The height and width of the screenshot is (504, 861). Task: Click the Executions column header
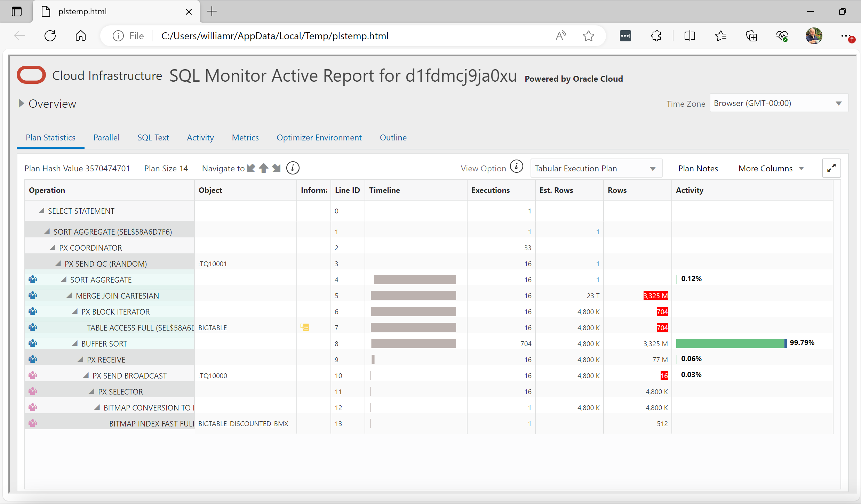pyautogui.click(x=501, y=190)
